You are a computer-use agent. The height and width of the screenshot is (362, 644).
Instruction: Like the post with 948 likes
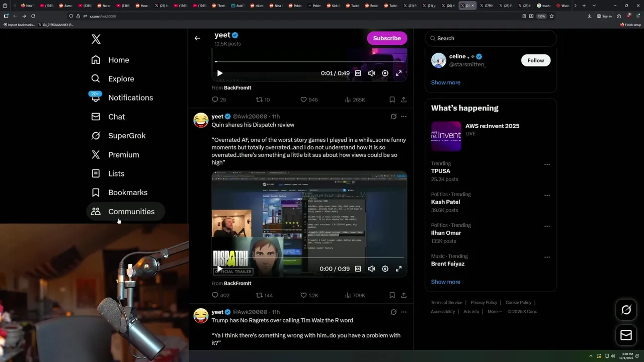coord(309,100)
